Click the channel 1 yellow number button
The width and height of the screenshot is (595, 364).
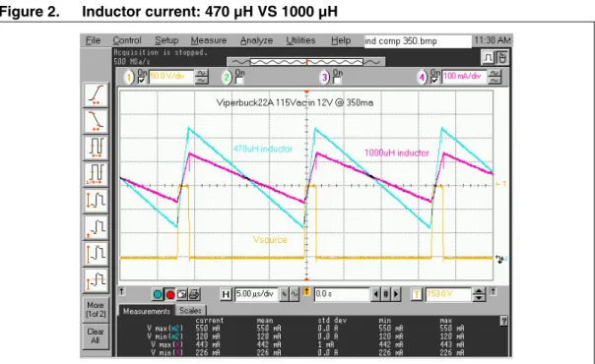pyautogui.click(x=129, y=78)
